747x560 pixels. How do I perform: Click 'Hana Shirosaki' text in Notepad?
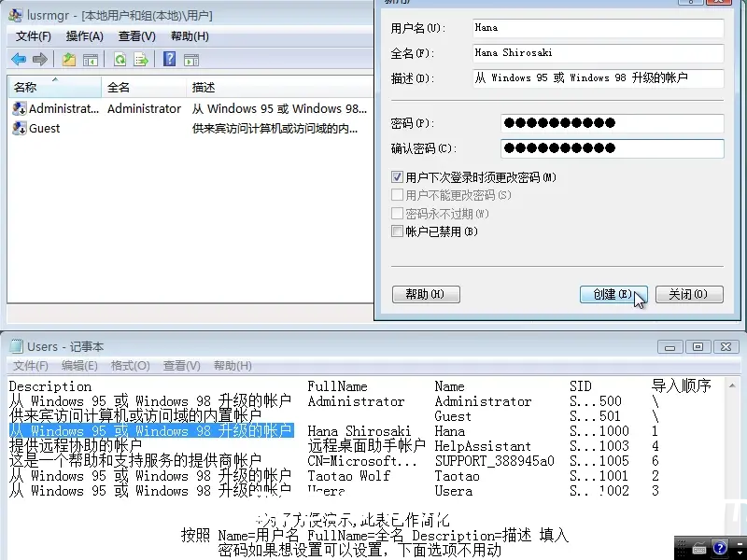pos(359,431)
